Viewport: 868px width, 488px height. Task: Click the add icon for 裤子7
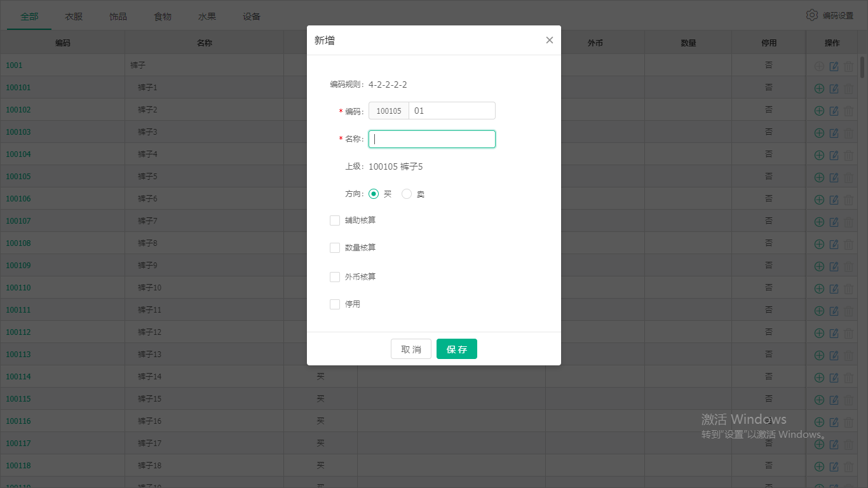tap(819, 221)
